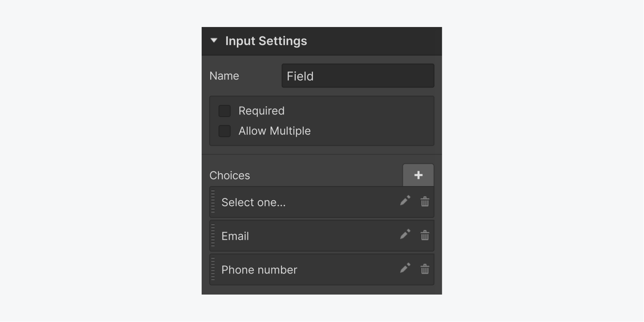The image size is (644, 322).
Task: Delete the "Phone number" choice via trash icon
Action: (x=424, y=269)
